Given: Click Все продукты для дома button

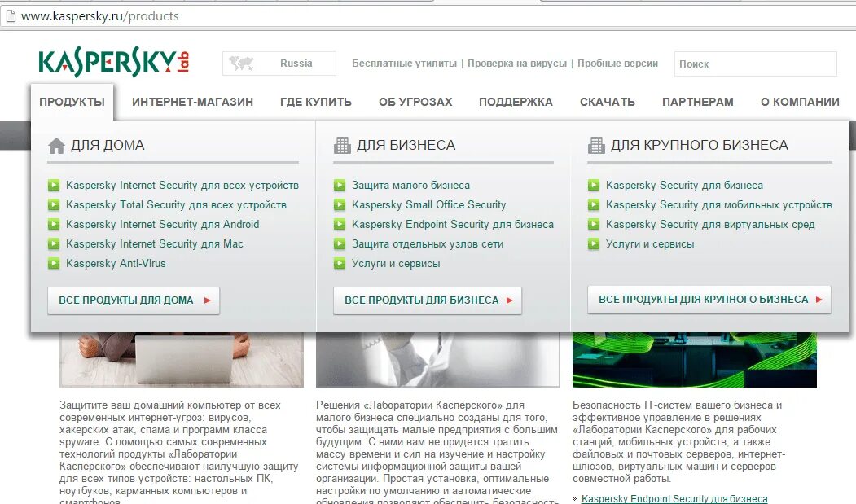Looking at the screenshot, I should click(x=134, y=300).
